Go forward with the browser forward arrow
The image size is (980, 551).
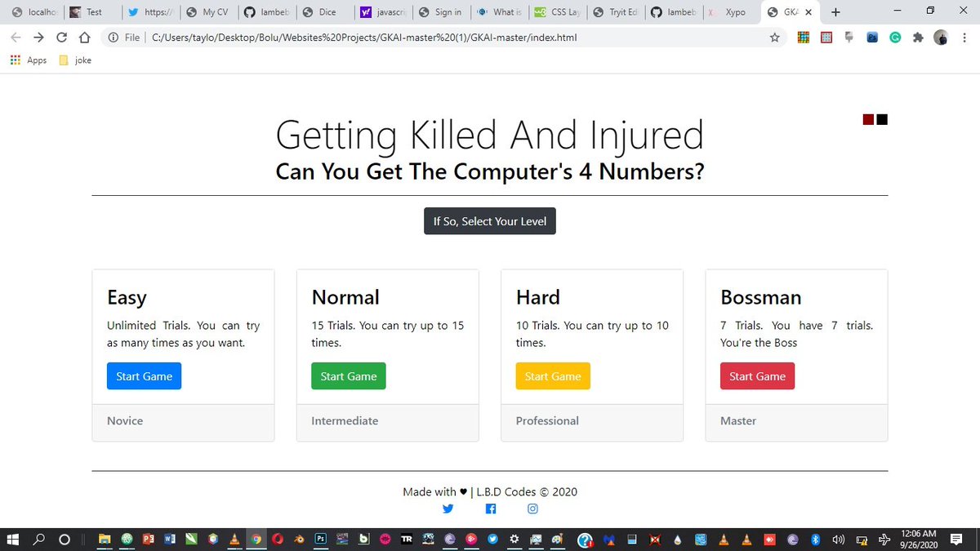(38, 38)
